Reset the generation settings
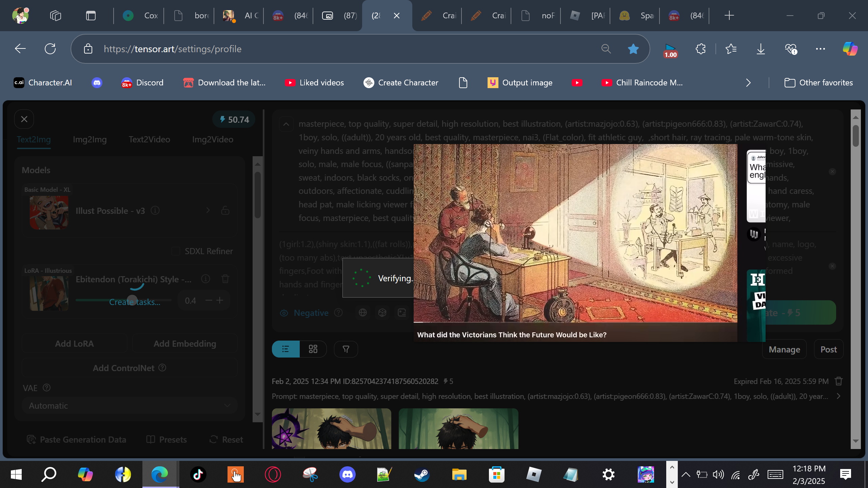Image resolution: width=868 pixels, height=488 pixels. [x=226, y=440]
